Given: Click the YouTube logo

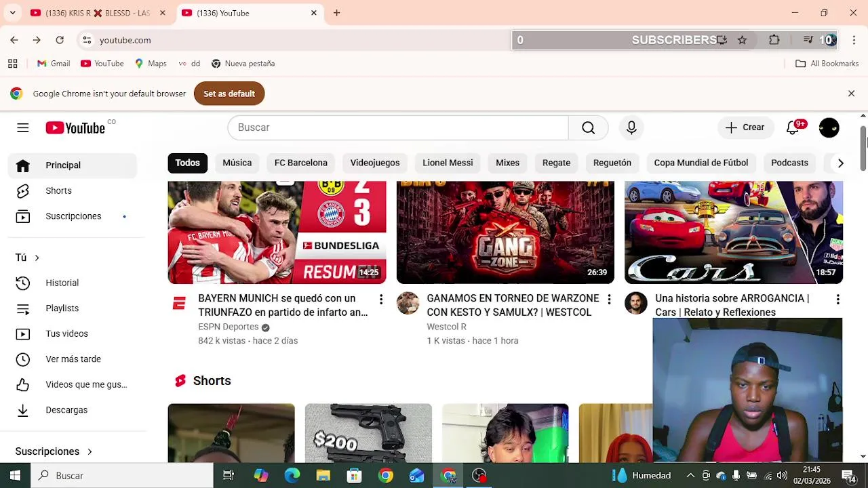Looking at the screenshot, I should coord(75,127).
